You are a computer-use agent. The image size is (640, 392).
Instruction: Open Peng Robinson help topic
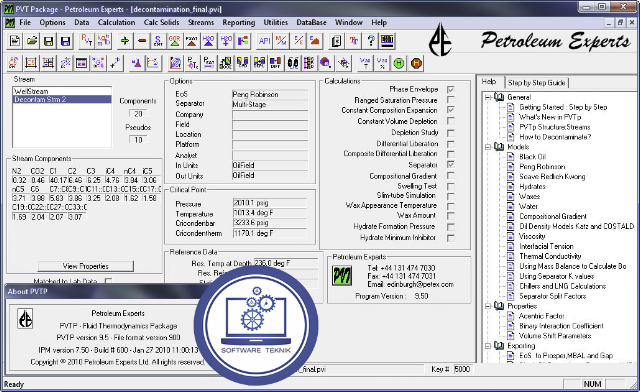[x=542, y=167]
